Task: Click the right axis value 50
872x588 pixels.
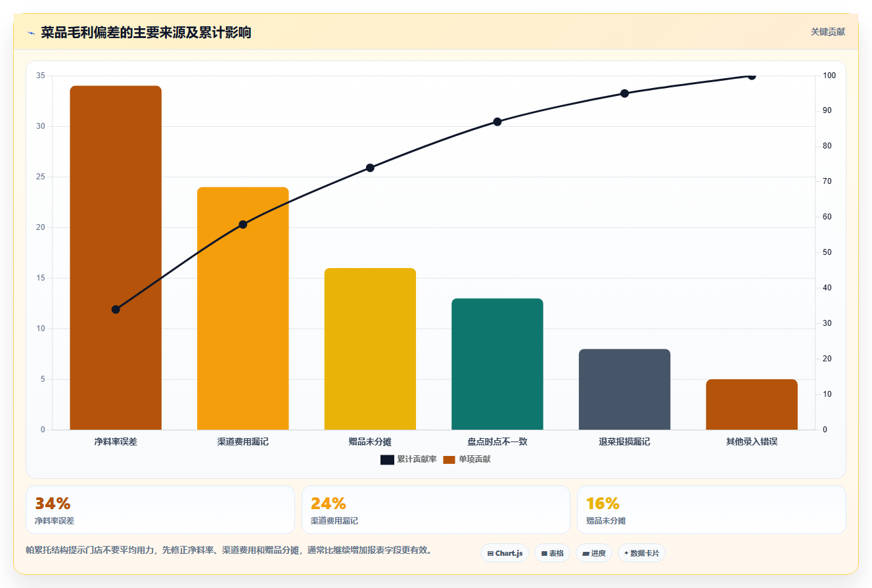Action: [x=827, y=252]
